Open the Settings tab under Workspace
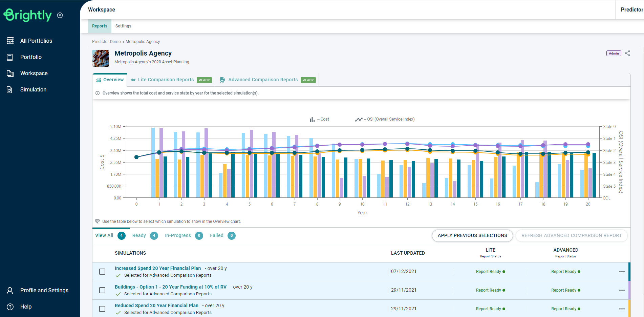 (x=123, y=26)
